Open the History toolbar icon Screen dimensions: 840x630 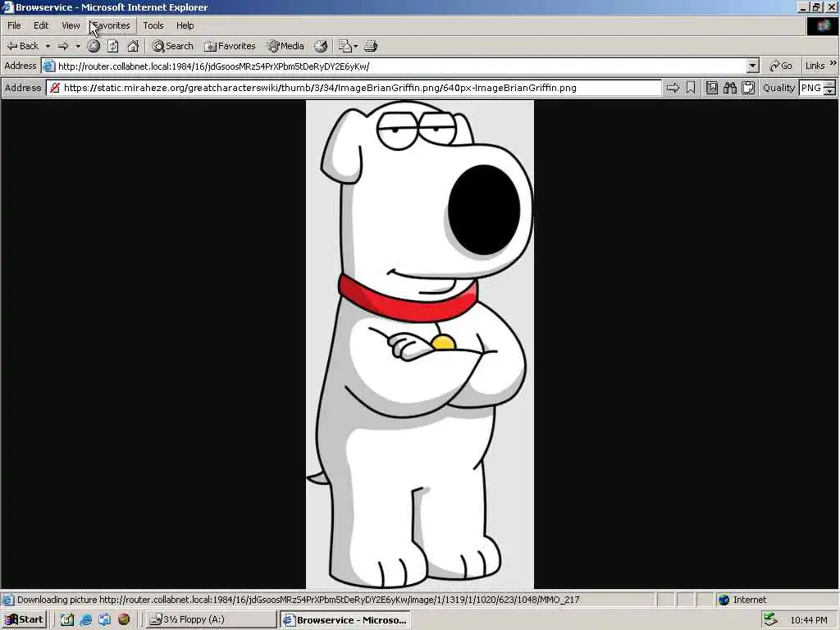[321, 46]
